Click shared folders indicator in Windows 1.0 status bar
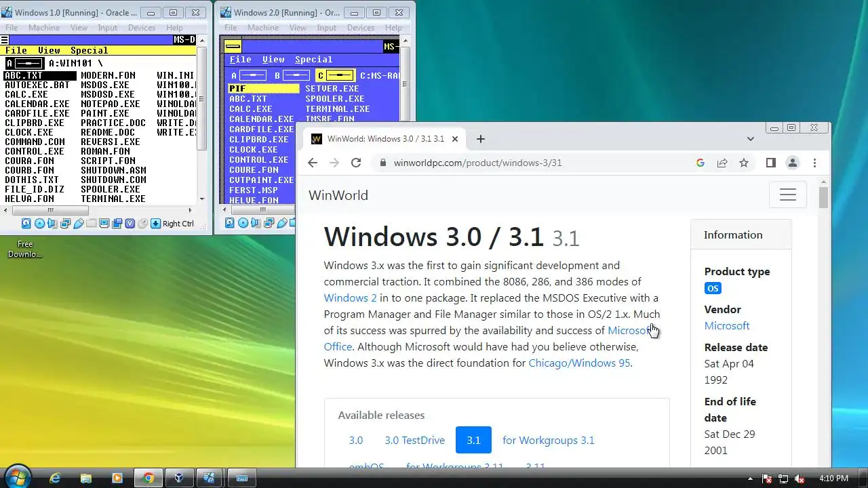 tap(91, 223)
